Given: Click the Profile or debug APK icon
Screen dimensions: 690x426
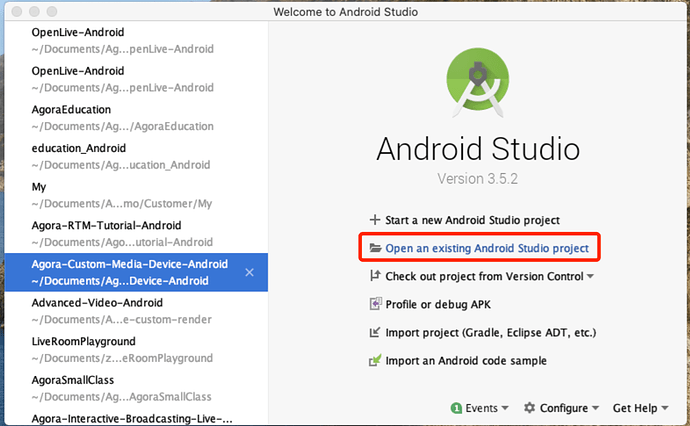Looking at the screenshot, I should (375, 304).
